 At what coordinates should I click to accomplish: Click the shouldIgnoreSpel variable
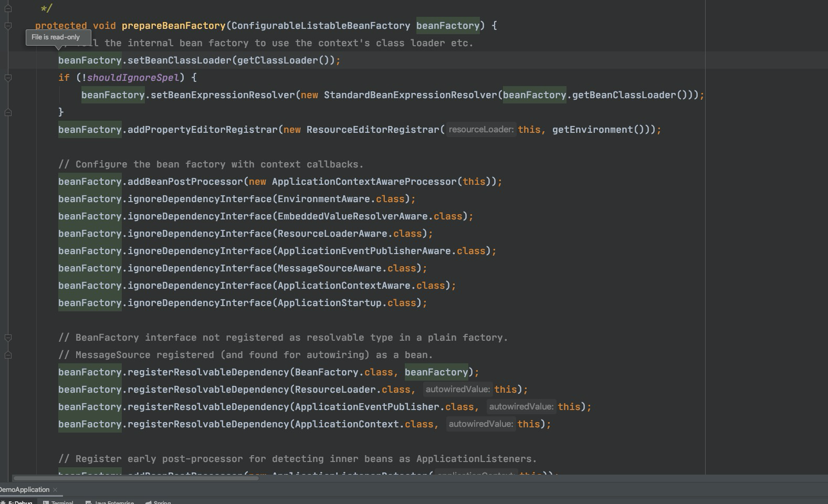[133, 78]
